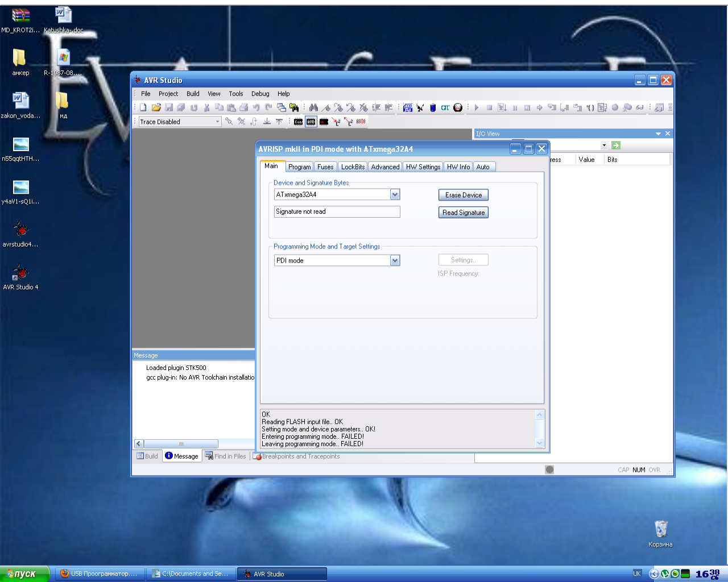Click the programmer log scroll-up arrow

[540, 415]
